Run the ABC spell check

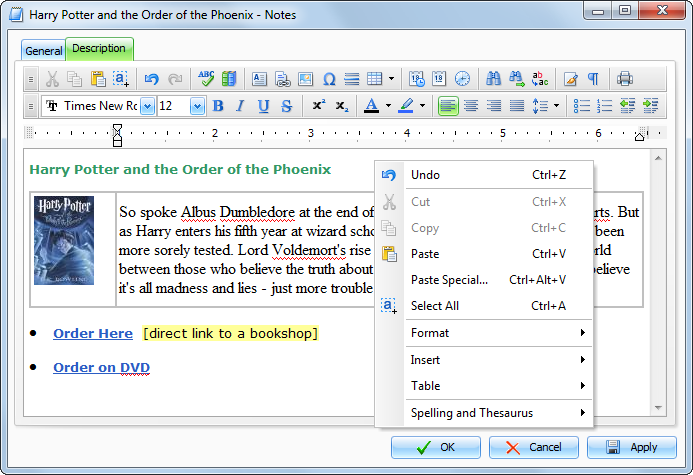click(x=206, y=79)
